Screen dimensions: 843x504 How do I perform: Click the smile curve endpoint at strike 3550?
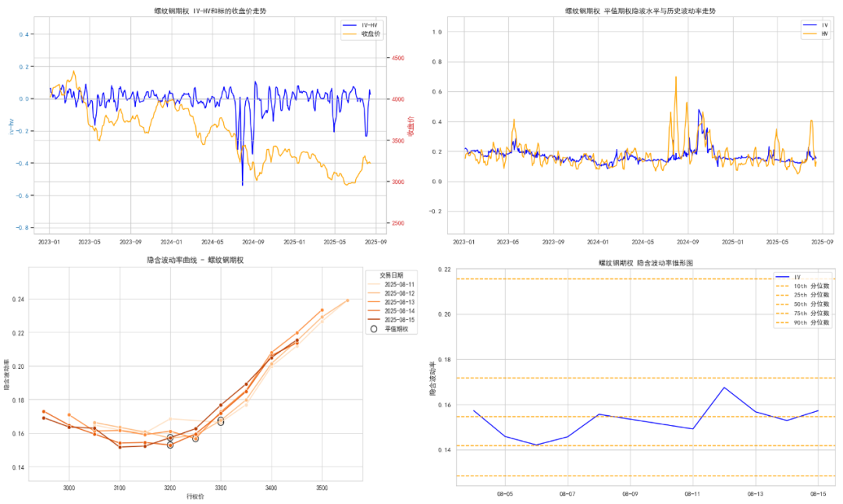347,300
